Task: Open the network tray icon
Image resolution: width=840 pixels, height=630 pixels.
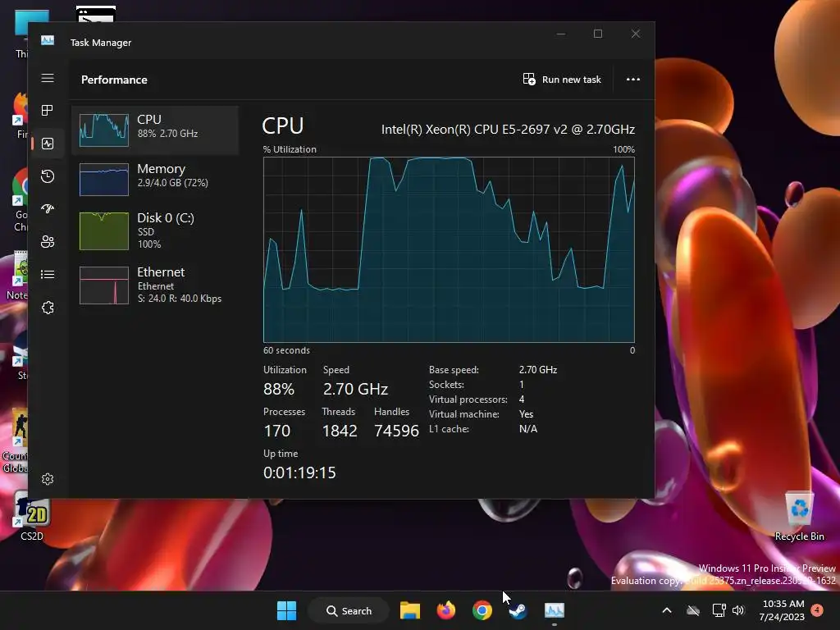Action: tap(719, 610)
